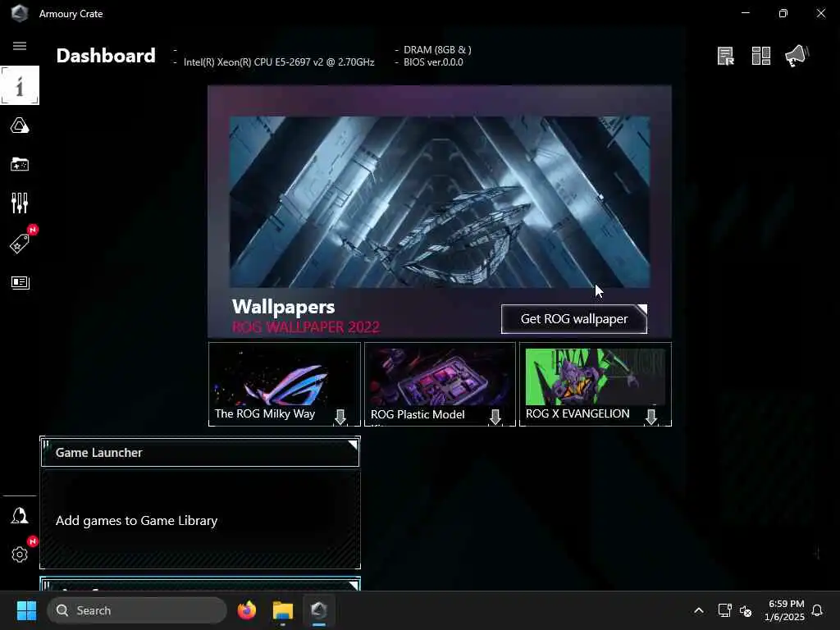The image size is (840, 630).
Task: Click the Dashboard page title
Action: click(106, 56)
